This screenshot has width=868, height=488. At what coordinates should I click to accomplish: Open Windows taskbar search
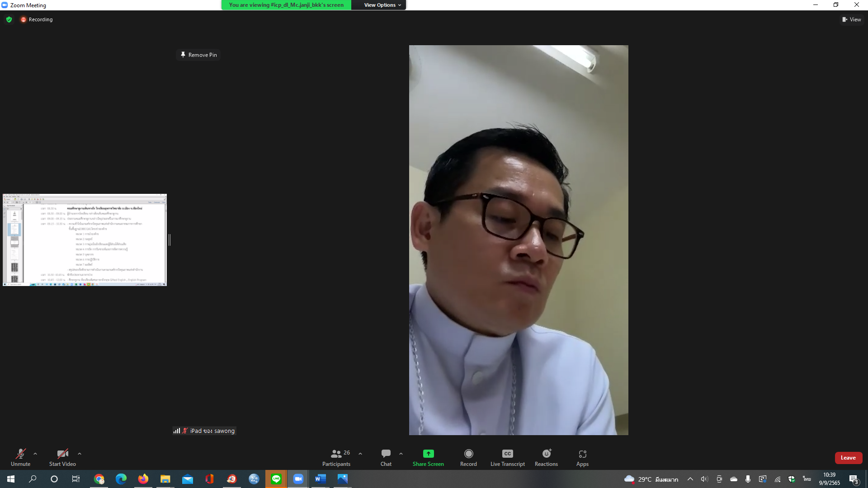pyautogui.click(x=33, y=479)
